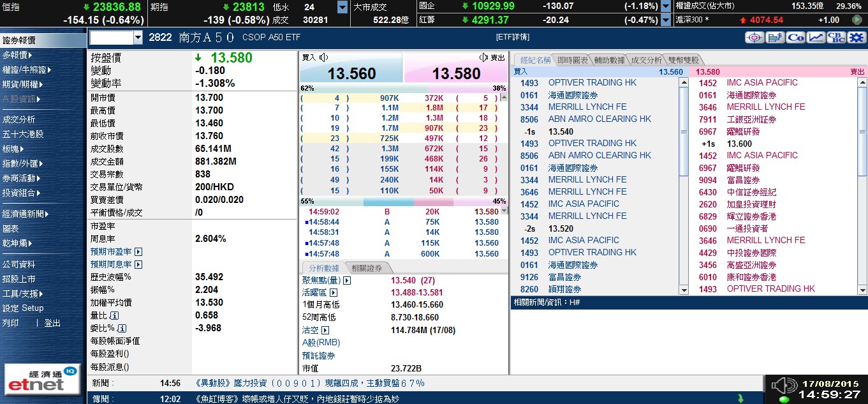The image size is (868, 404).
Task: Open the gear settings icon in toolbar
Action: tap(856, 38)
